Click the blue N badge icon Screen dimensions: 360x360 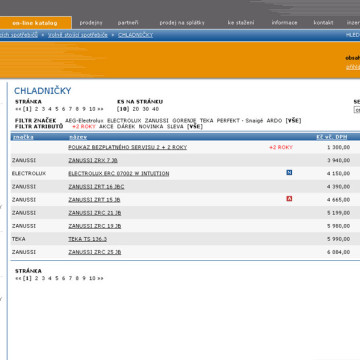click(289, 172)
